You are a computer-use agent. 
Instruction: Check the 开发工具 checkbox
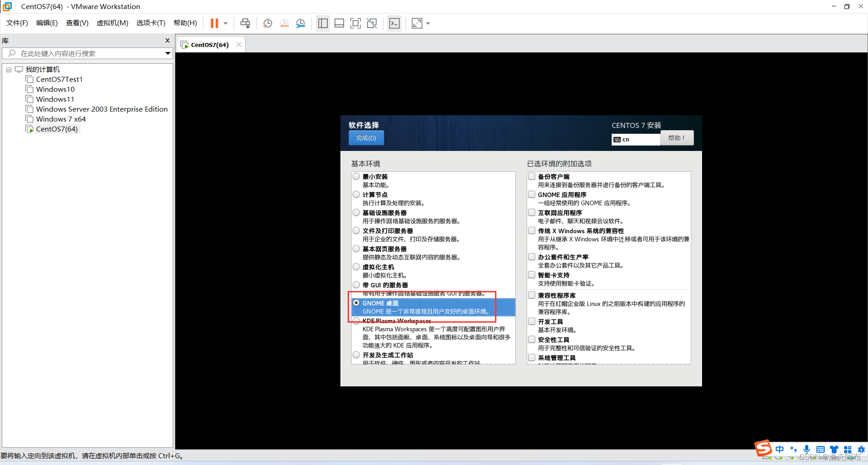point(532,322)
